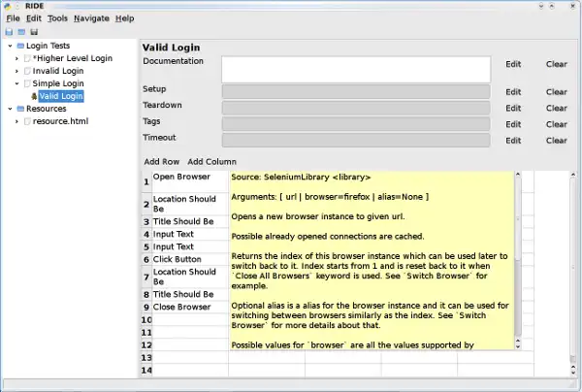Click Edit button for Documentation

click(x=513, y=64)
